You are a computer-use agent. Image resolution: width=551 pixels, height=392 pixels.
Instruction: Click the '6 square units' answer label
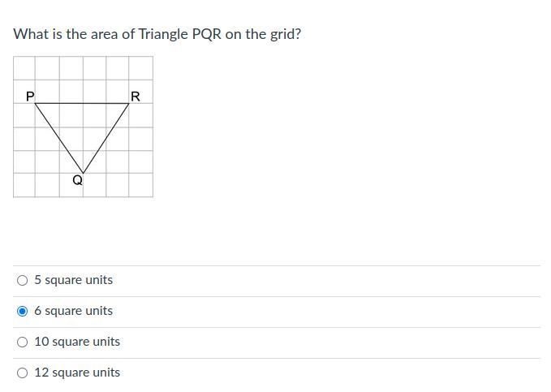pos(73,311)
